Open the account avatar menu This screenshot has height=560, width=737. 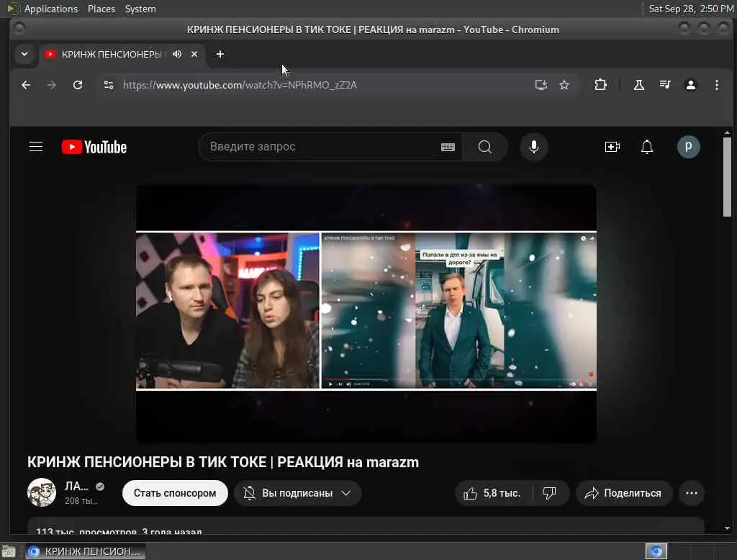coord(688,147)
